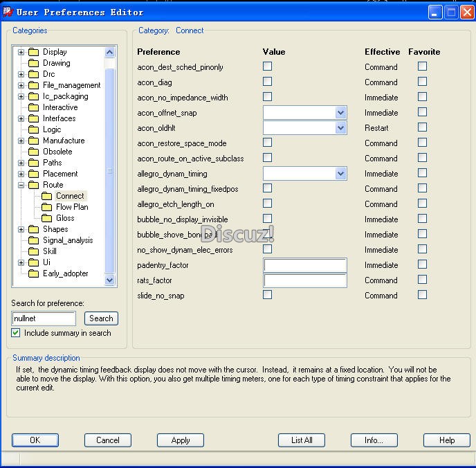Click the Signal_analysis folder icon
476x468 pixels.
click(34, 240)
